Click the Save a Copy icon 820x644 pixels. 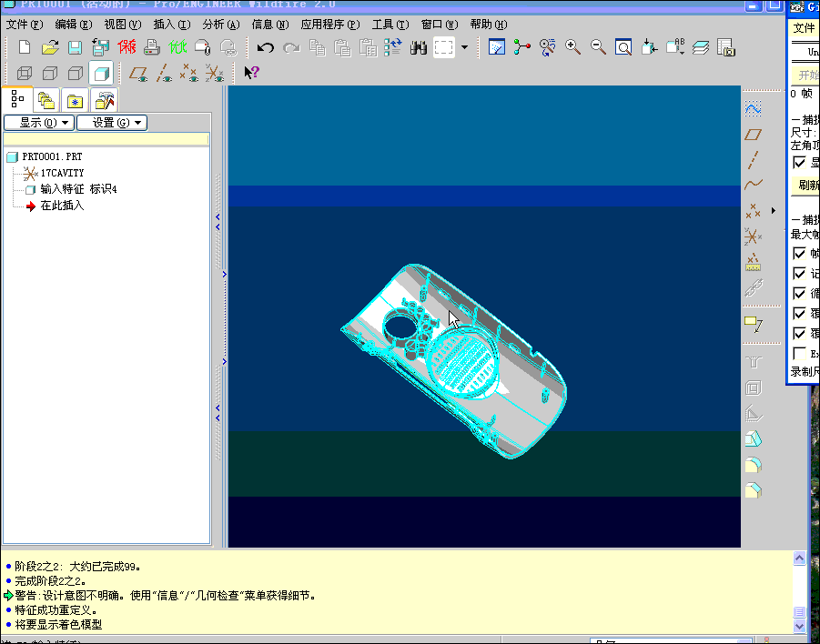pos(100,47)
